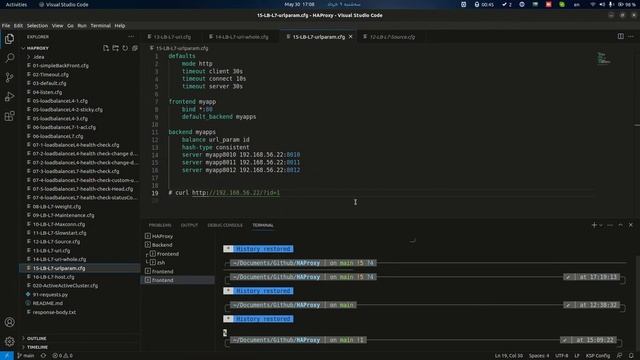This screenshot has height=360, width=640.
Task: Open README.md in explorer
Action: (x=48, y=303)
